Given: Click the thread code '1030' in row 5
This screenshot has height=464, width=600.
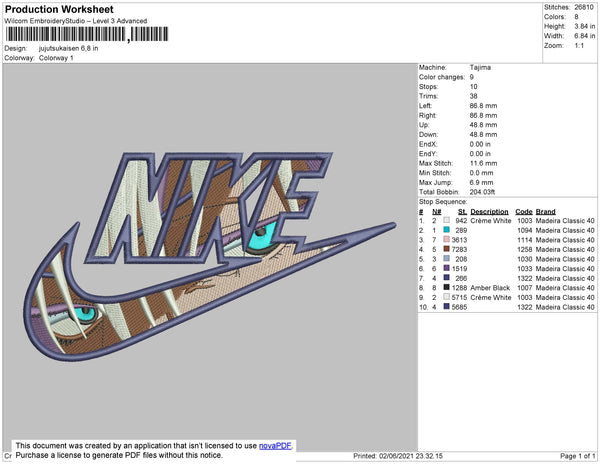Looking at the screenshot, I should click(525, 259).
